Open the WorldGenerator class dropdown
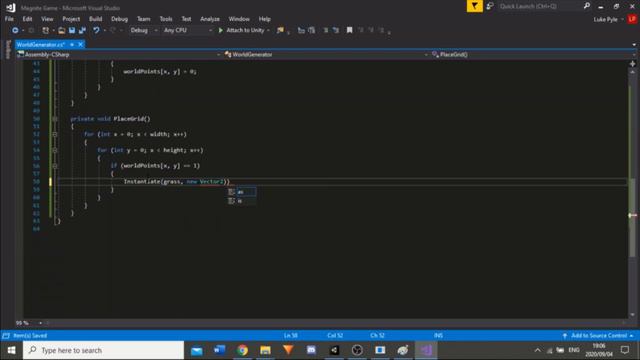The width and height of the screenshot is (640, 360). pyautogui.click(x=326, y=54)
